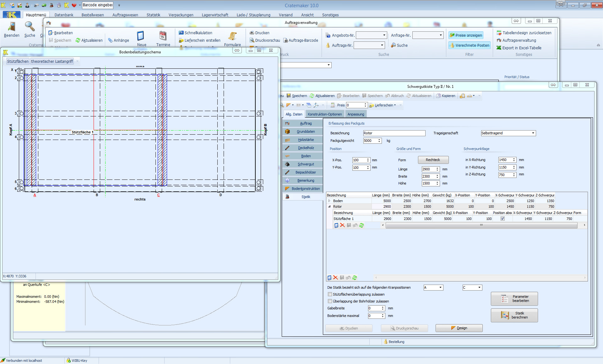Viewport: 603px width, 364px height.
Task: Click Kopieren in Schwergutkiste toolbar
Action: (445, 96)
